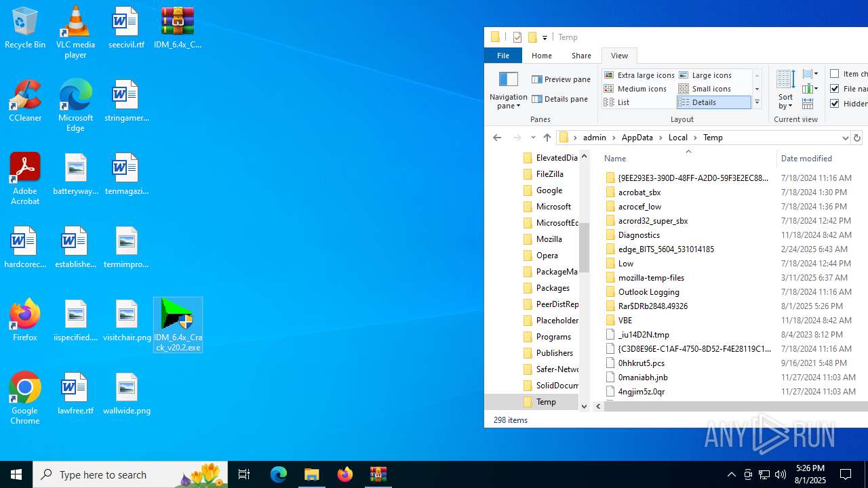Select the wallwide.png desktop file
The width and height of the screenshot is (868, 488).
[x=127, y=394]
